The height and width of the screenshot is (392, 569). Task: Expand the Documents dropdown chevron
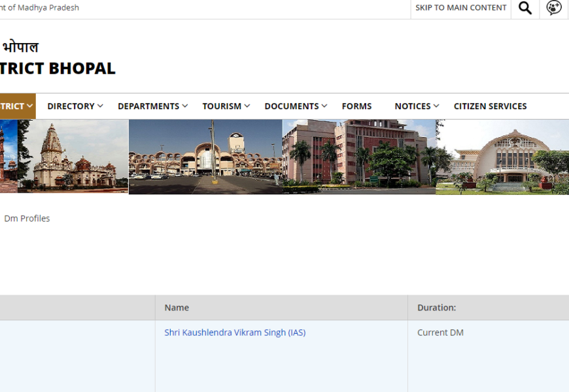(324, 106)
